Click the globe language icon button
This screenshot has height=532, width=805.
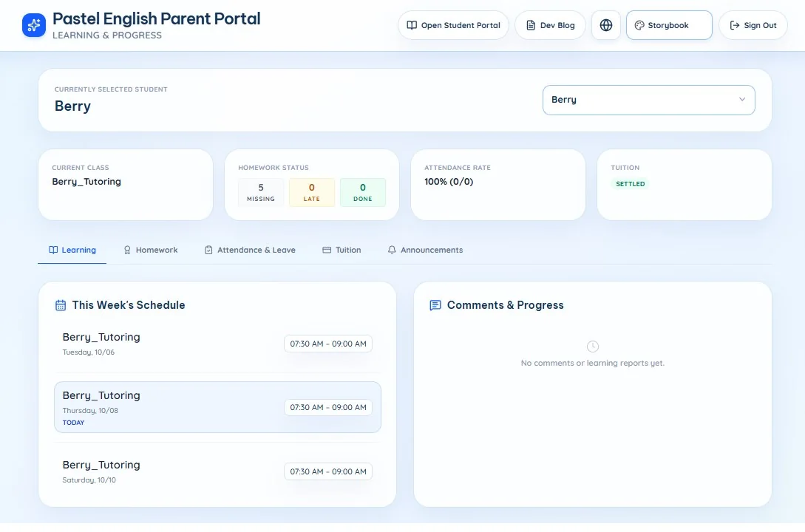pyautogui.click(x=606, y=25)
